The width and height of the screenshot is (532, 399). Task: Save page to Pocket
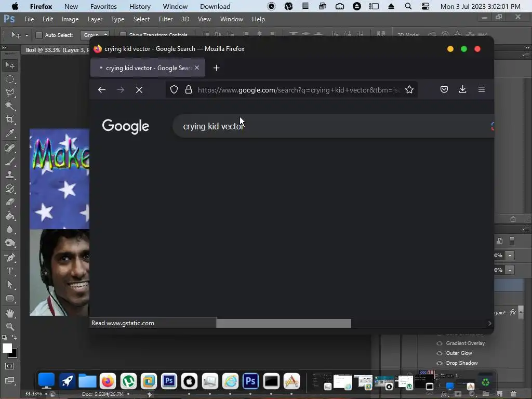(x=444, y=89)
